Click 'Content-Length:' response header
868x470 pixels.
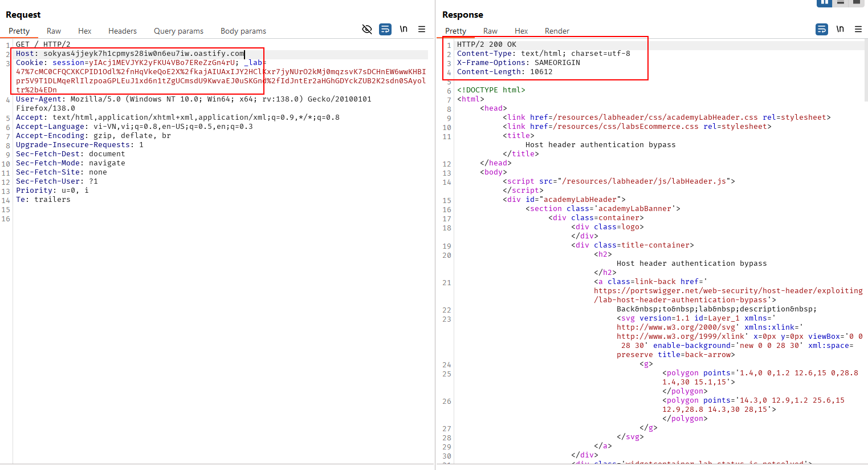click(505, 72)
